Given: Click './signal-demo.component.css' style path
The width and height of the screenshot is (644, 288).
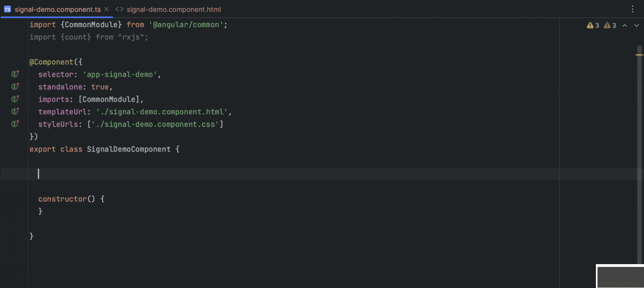Looking at the screenshot, I should [x=155, y=125].
